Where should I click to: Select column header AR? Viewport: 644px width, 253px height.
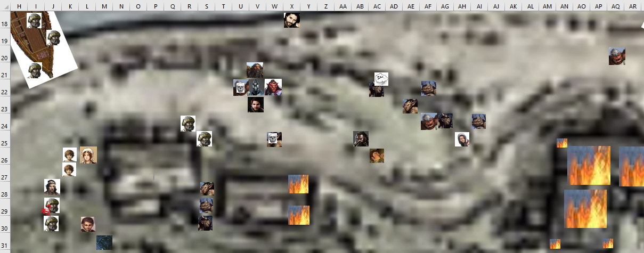pos(633,6)
